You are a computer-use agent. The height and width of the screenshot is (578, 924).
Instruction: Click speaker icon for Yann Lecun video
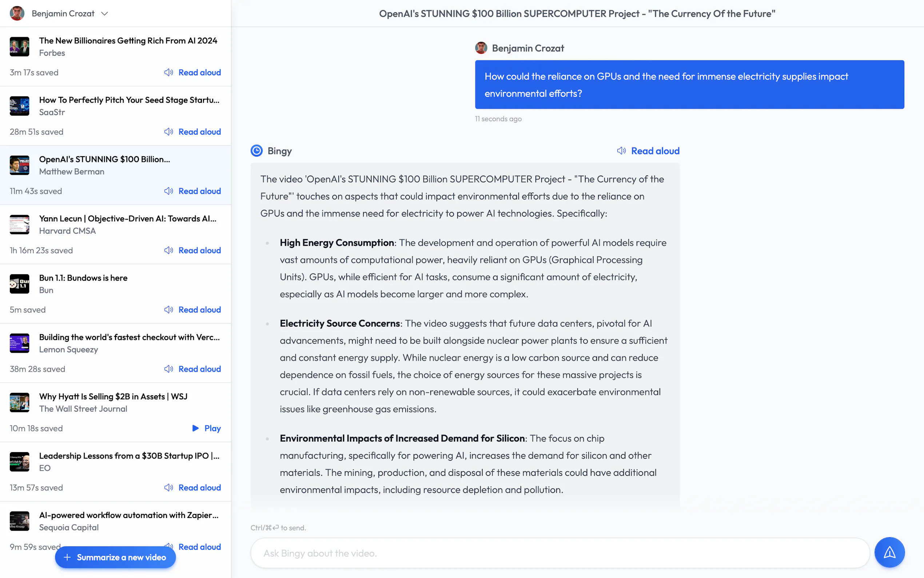click(x=168, y=250)
